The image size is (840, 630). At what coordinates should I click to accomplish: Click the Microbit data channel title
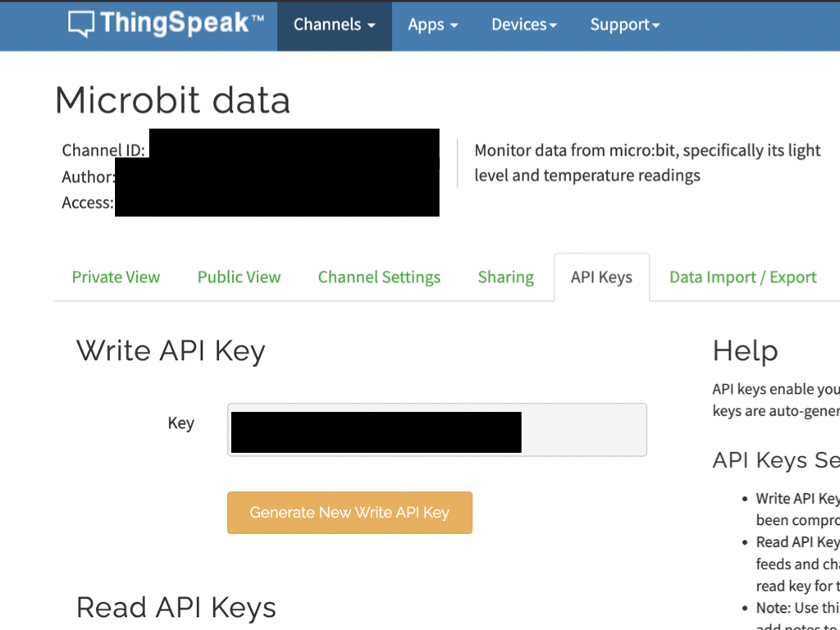pos(172,100)
